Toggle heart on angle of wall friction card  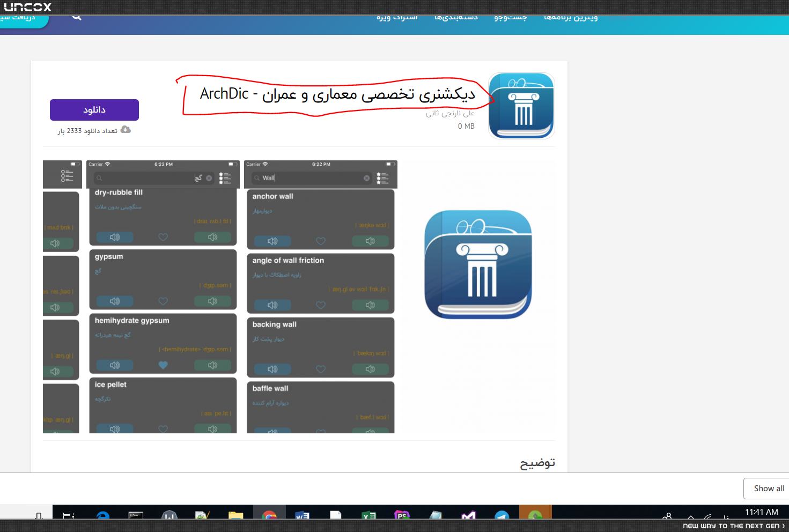[321, 305]
